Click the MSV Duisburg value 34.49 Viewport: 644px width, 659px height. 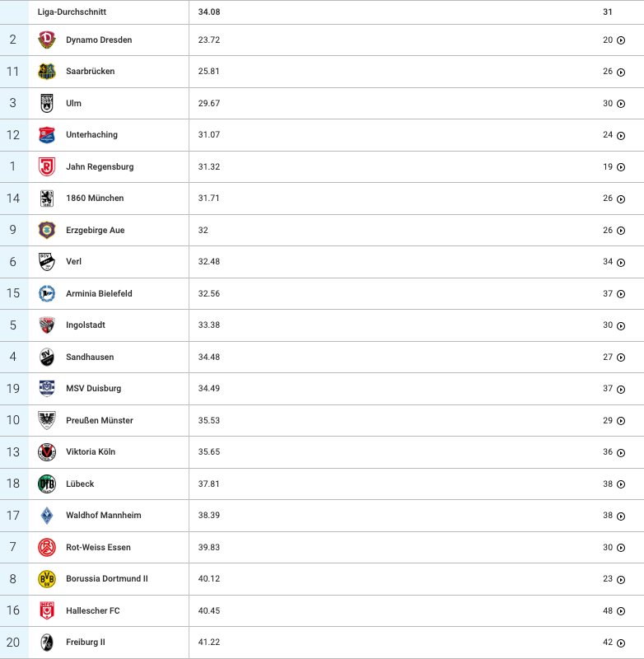(x=209, y=388)
